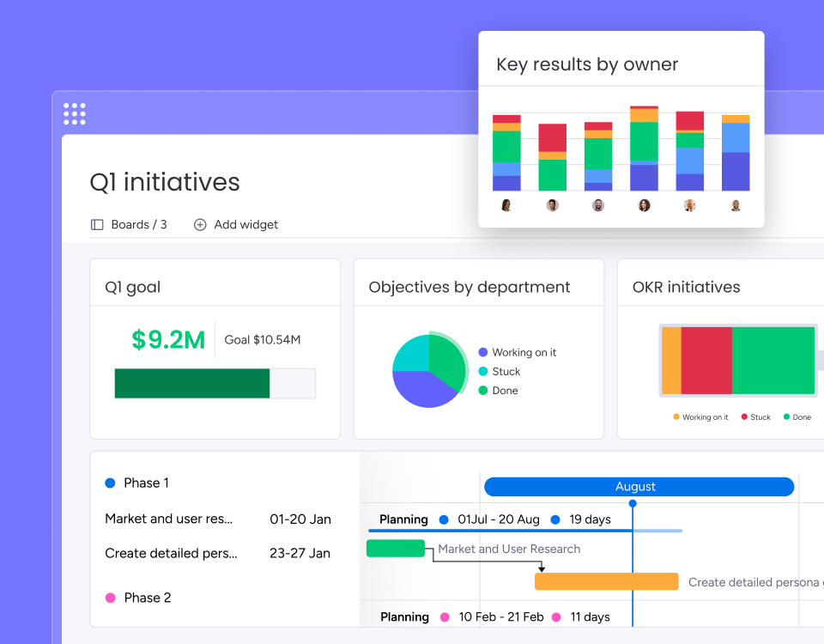Click the blue today marker on the timeline
Screen dimensions: 824x644
pyautogui.click(x=633, y=504)
